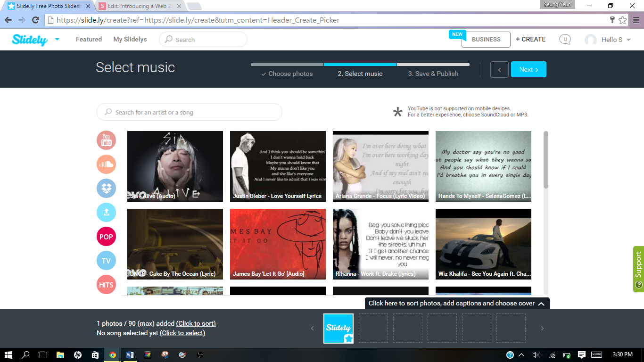Viewport: 644px width, 362px height.
Task: Select the '2. Select music' step
Action: [x=360, y=74]
